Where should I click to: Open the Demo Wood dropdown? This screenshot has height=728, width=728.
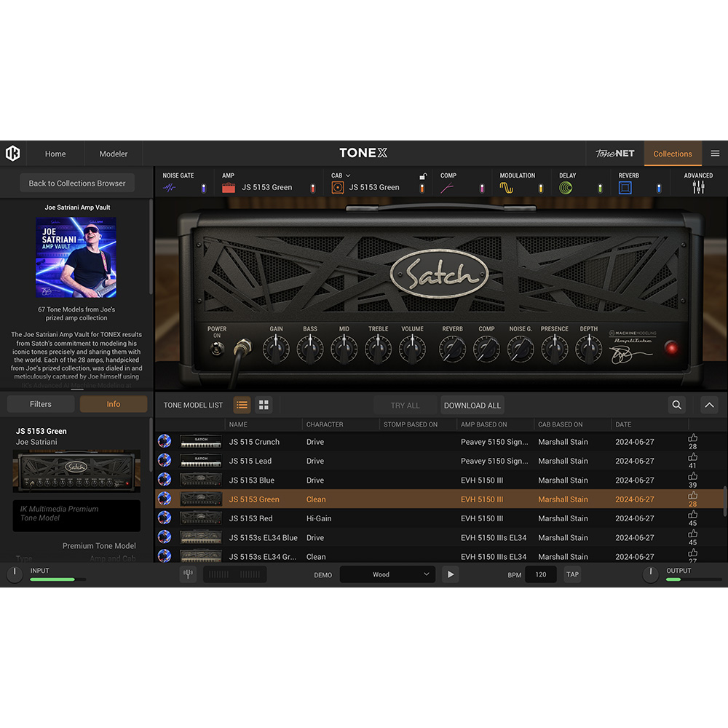click(388, 574)
